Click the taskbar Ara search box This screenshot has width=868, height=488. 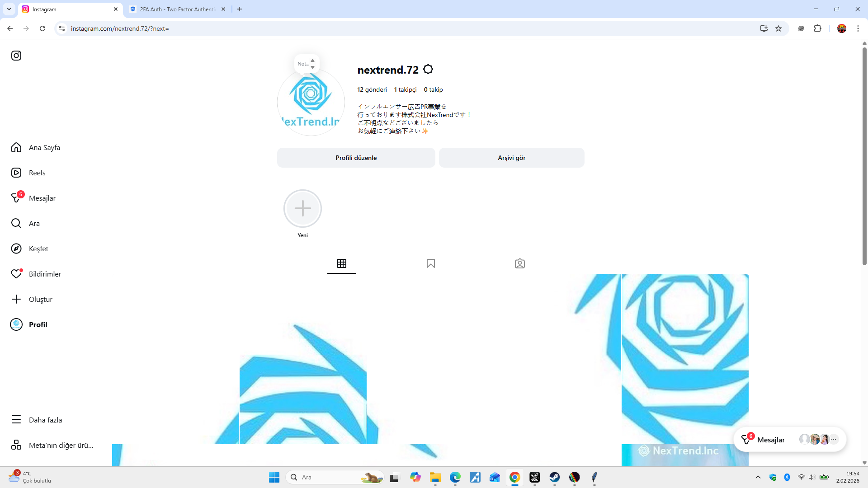(335, 477)
